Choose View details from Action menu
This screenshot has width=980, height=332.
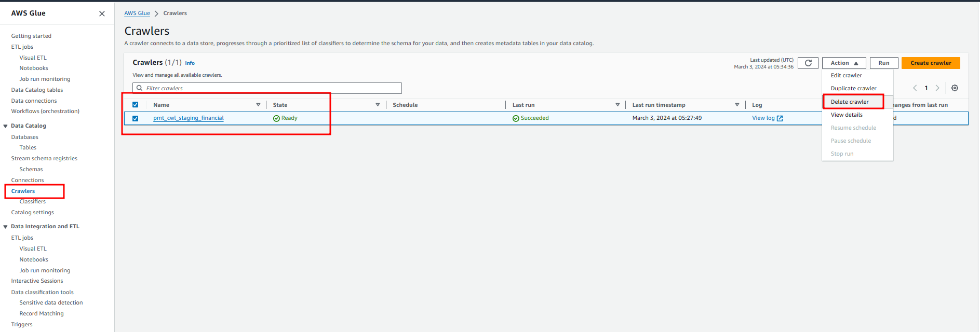tap(847, 115)
